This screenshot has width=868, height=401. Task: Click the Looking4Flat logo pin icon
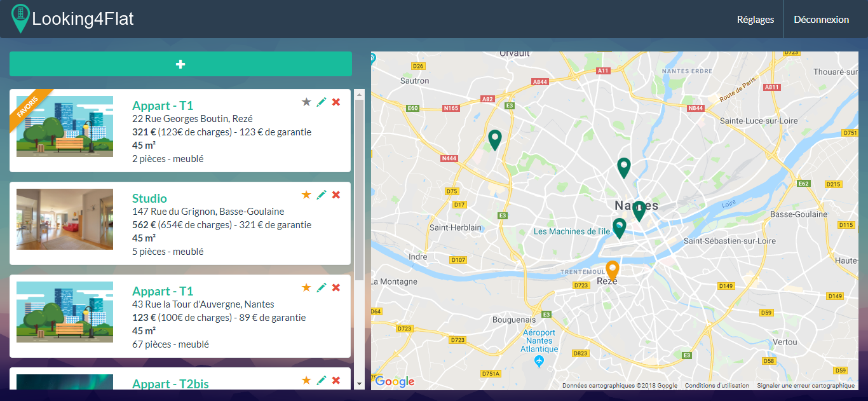pyautogui.click(x=20, y=18)
